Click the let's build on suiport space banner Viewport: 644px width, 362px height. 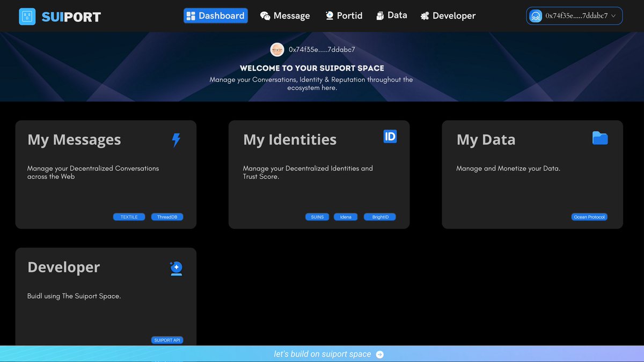pyautogui.click(x=322, y=354)
